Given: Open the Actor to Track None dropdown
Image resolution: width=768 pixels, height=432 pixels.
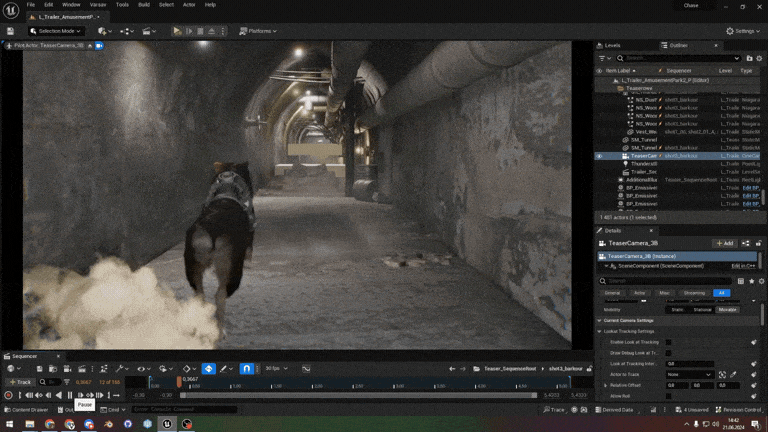Looking at the screenshot, I should click(689, 374).
